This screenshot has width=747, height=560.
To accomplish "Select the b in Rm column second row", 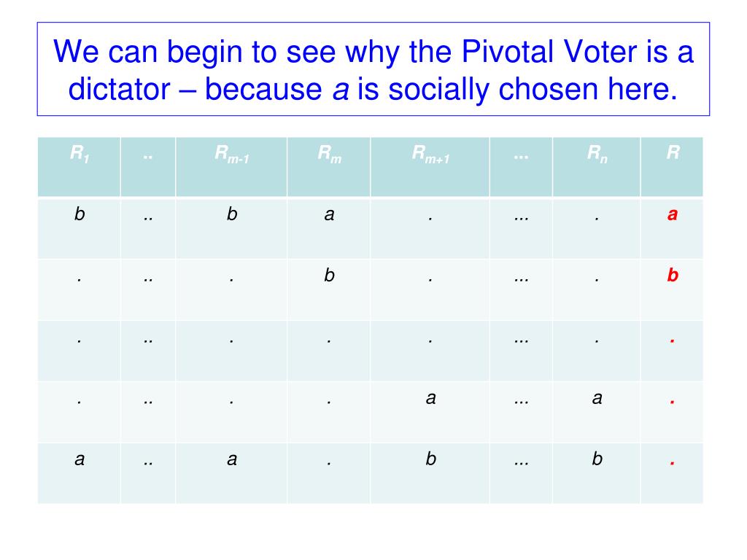I will pyautogui.click(x=329, y=275).
